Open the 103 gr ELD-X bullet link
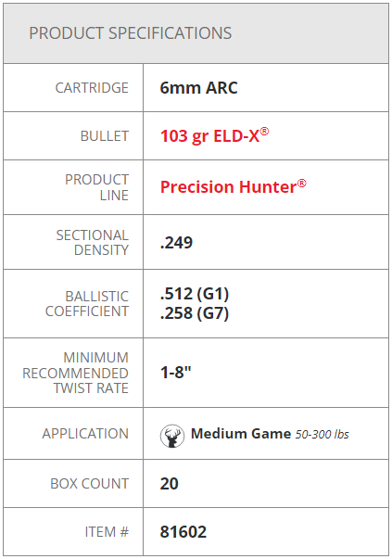The image size is (392, 559). (214, 136)
